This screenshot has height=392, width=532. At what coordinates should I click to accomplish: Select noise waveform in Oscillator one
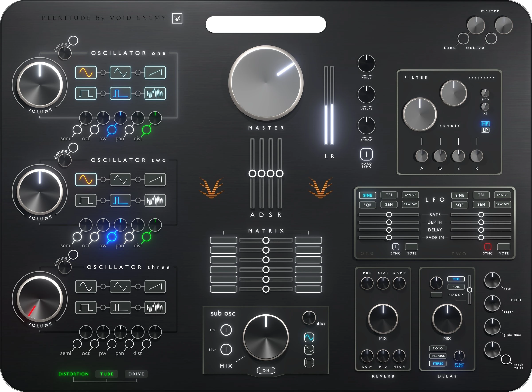[155, 94]
